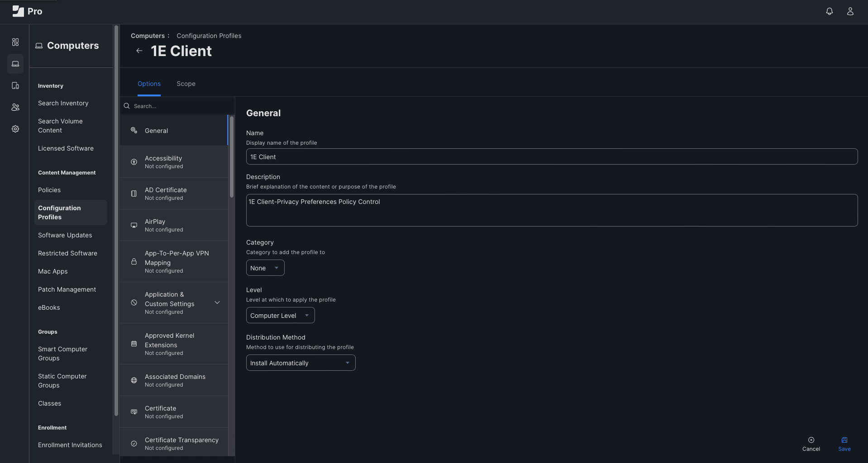Select the Options tab
The height and width of the screenshot is (463, 868).
click(x=149, y=84)
